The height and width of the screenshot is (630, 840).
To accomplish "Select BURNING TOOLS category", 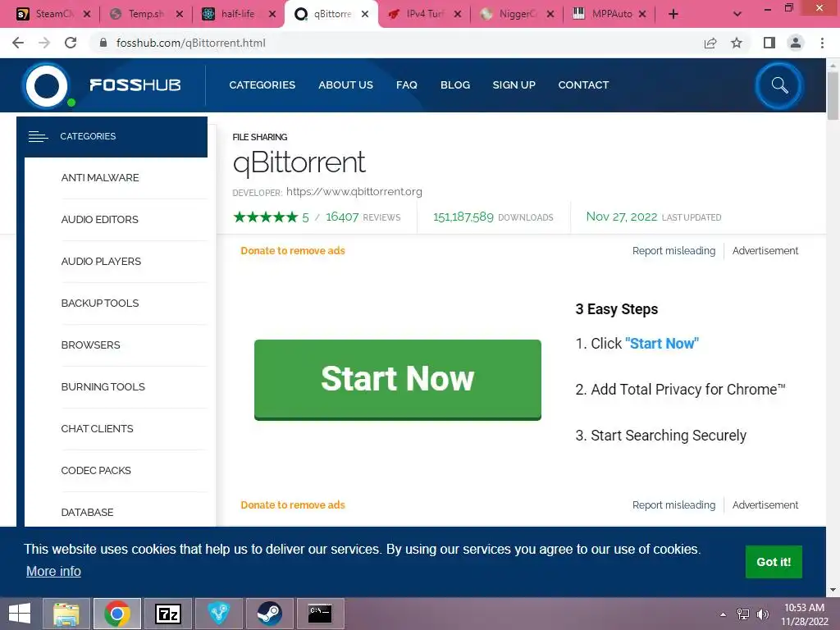I will coord(103,387).
